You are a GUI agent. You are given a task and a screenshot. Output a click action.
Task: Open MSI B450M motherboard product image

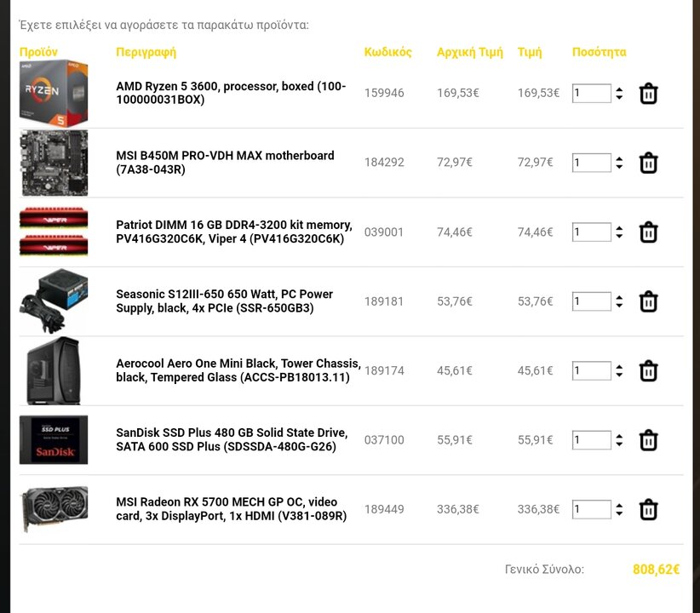[x=54, y=163]
